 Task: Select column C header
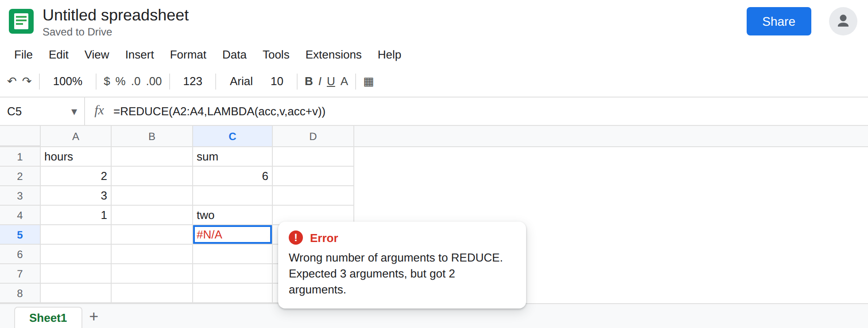[232, 137]
